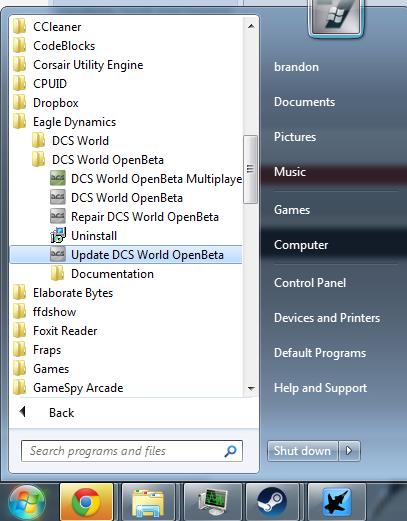
Task: Collapse the Eagle Dynamics folder
Action: point(74,122)
